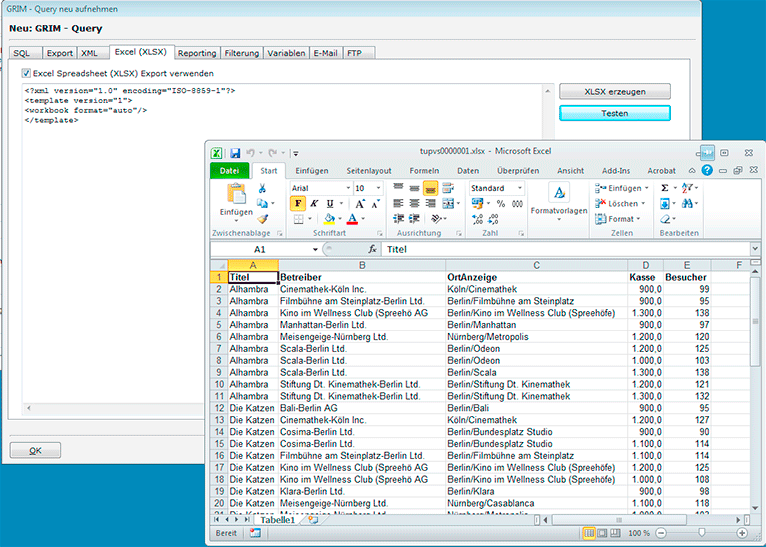Click the save icon in Excel title bar
This screenshot has height=547, width=766.
[x=235, y=153]
